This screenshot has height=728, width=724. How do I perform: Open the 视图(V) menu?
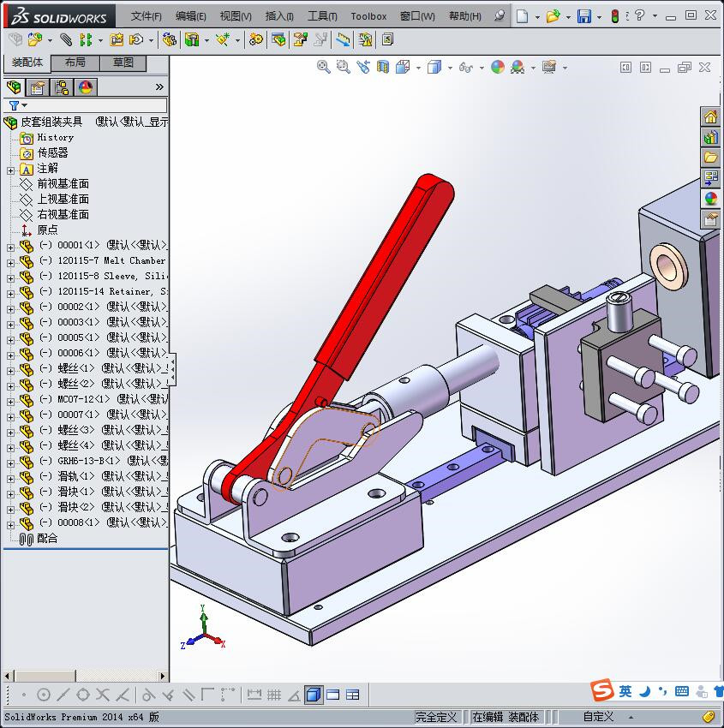236,16
